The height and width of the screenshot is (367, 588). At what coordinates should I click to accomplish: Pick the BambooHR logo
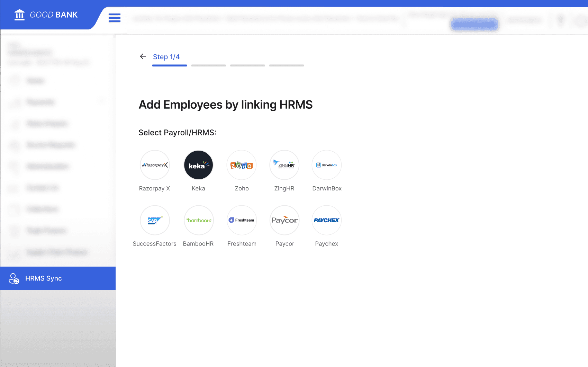[199, 220]
